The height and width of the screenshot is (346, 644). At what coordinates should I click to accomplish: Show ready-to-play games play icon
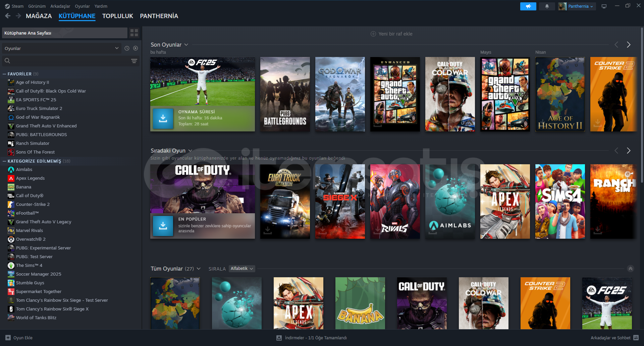pos(136,48)
